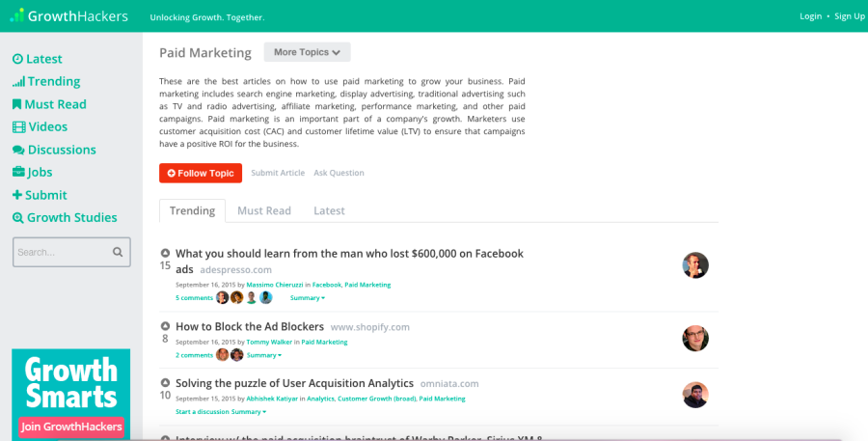This screenshot has width=868, height=441.
Task: Expand the More Topics dropdown
Action: click(x=308, y=52)
